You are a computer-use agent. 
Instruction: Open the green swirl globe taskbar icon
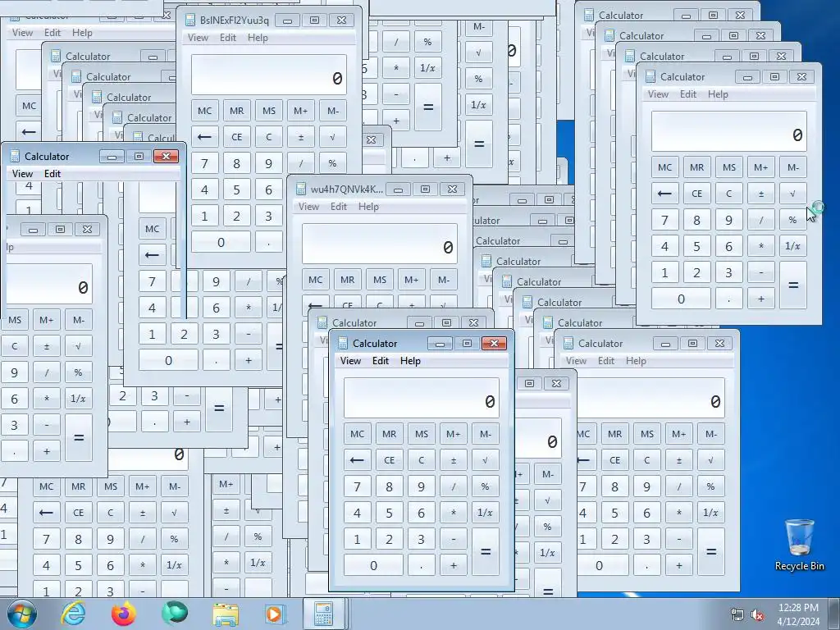[x=175, y=614]
